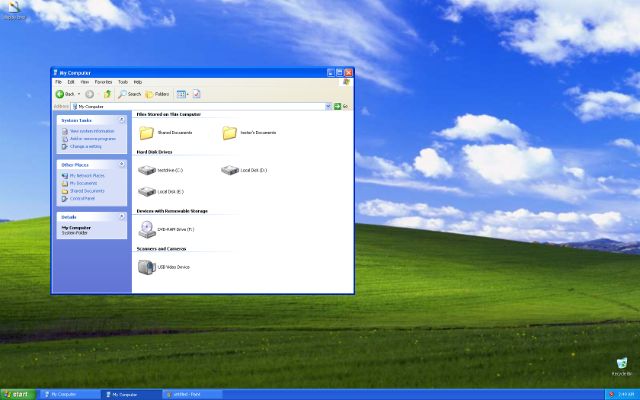Select the user's Documents folder beside Shared Documents
The height and width of the screenshot is (400, 640).
[249, 133]
